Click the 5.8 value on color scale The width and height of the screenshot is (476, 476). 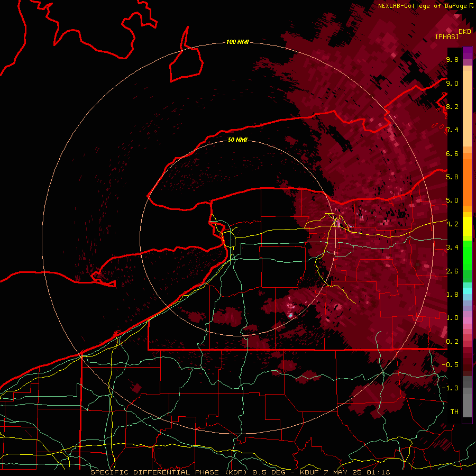pyautogui.click(x=452, y=177)
